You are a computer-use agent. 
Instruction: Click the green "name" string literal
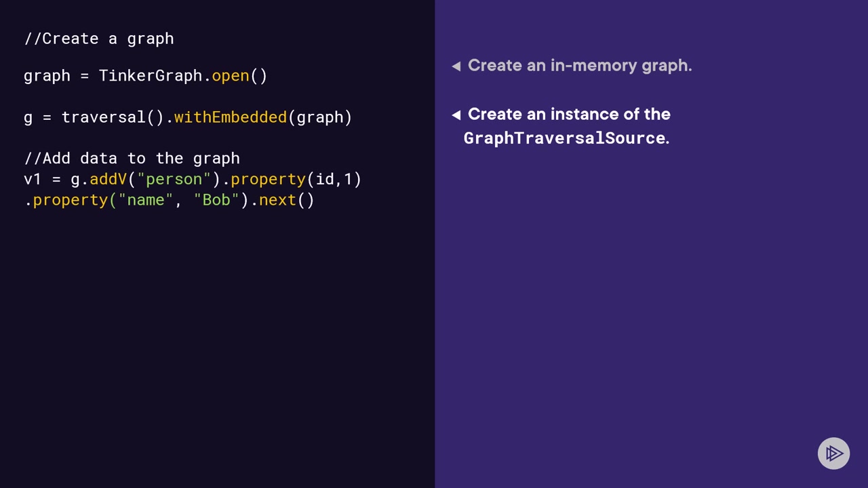pos(146,201)
